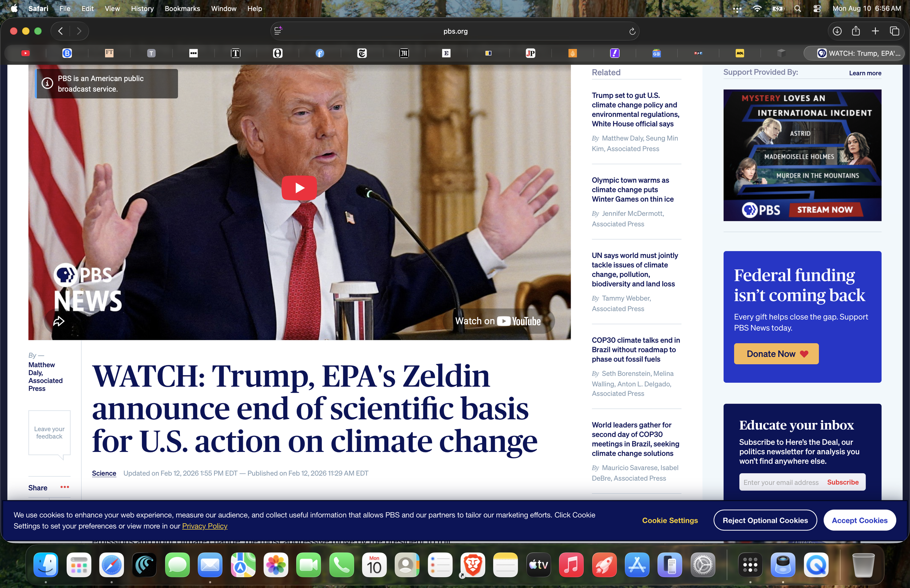Open System Settings from the Dock
The height and width of the screenshot is (588, 910).
(702, 565)
